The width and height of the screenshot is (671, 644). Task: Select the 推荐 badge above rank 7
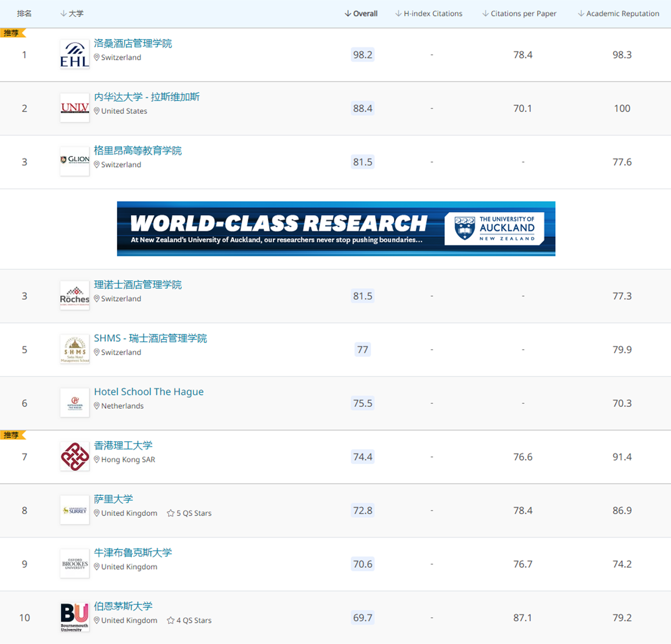tap(12, 435)
